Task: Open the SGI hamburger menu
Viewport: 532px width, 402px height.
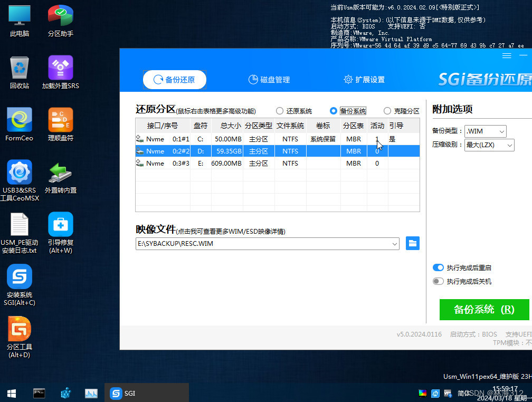Action: click(507, 55)
